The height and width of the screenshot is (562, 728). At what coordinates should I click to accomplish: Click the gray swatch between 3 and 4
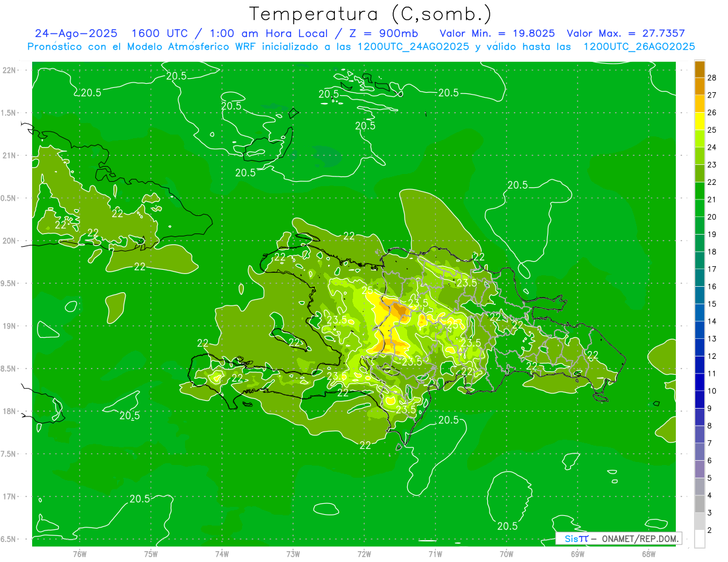pos(699,504)
